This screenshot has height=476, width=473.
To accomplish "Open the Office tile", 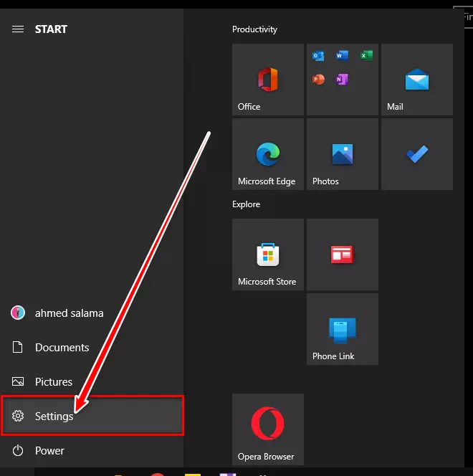I will click(x=268, y=80).
